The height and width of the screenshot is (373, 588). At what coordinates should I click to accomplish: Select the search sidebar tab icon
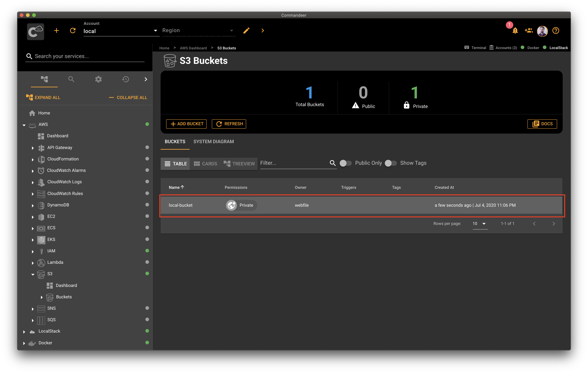[71, 79]
